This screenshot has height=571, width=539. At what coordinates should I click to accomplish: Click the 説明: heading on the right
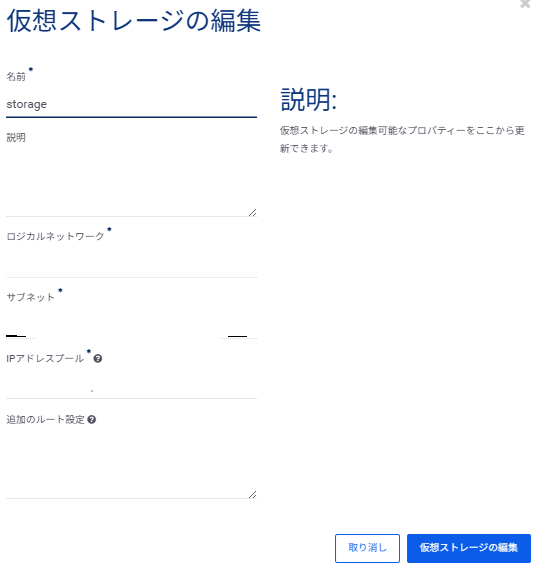(308, 100)
